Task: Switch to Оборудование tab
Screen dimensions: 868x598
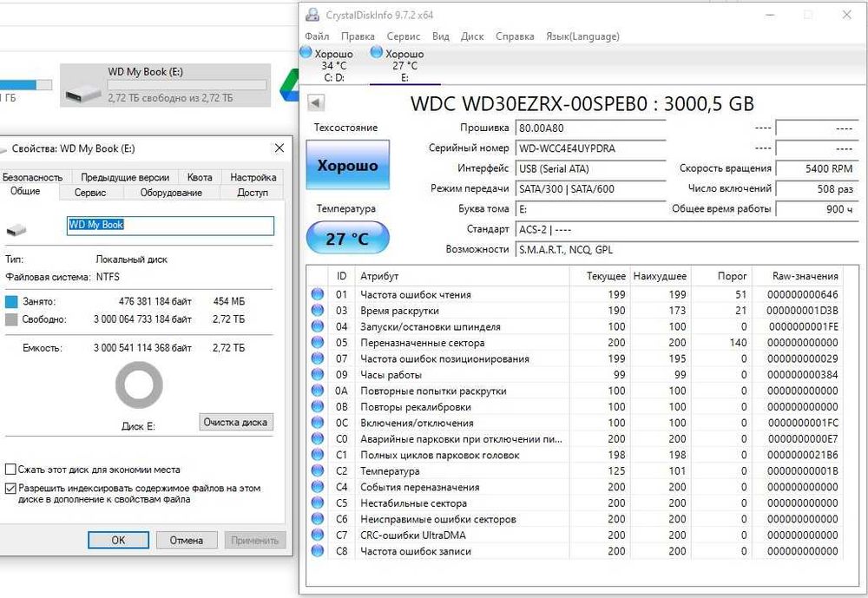Action: coord(171,193)
